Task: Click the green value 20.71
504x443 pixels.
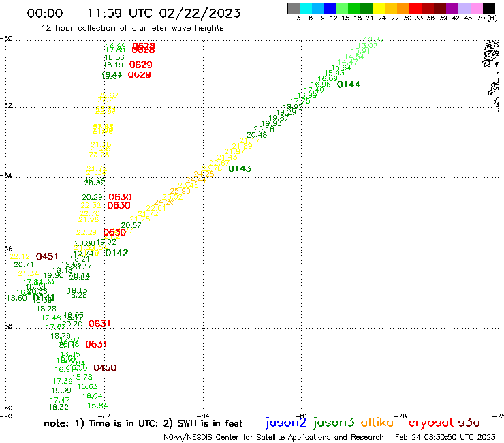Action: point(24,264)
